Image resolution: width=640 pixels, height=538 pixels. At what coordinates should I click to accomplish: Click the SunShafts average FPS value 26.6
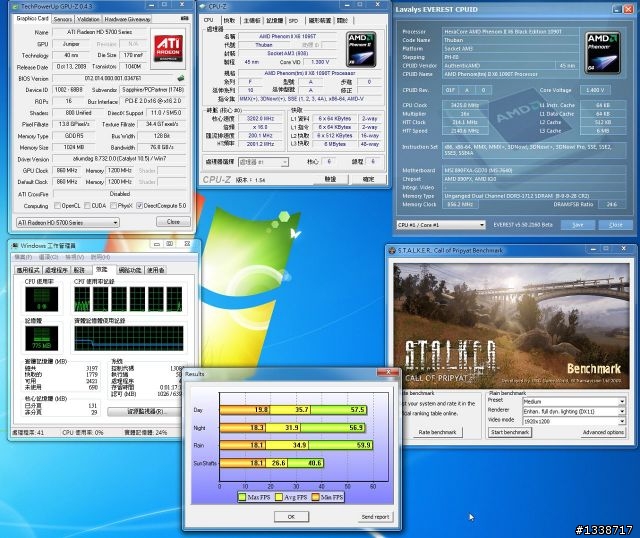tap(278, 463)
